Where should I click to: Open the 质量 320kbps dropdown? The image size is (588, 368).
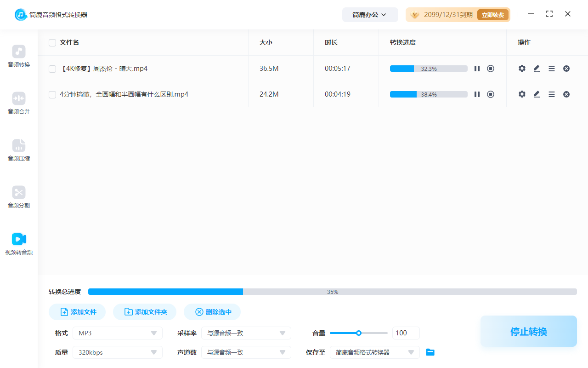click(117, 352)
